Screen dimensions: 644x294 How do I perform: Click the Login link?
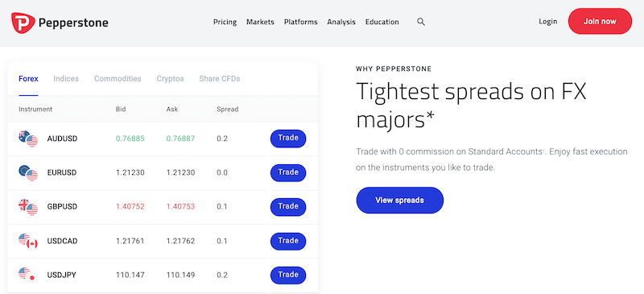point(548,22)
